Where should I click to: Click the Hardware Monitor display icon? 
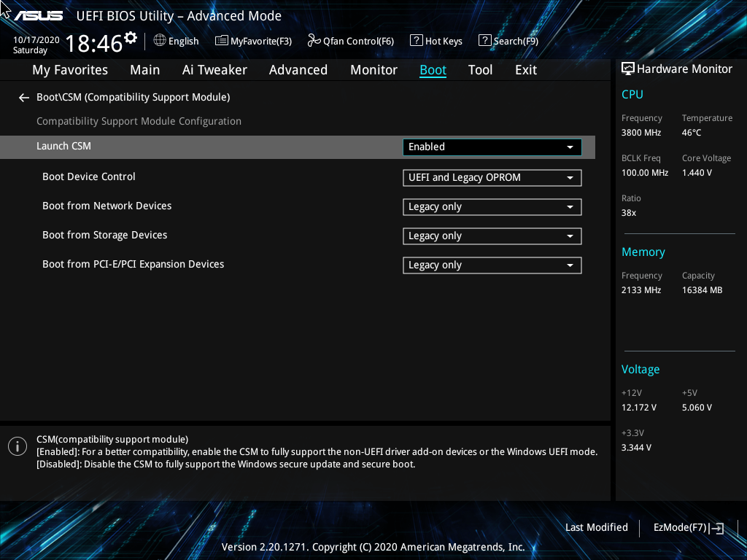628,69
